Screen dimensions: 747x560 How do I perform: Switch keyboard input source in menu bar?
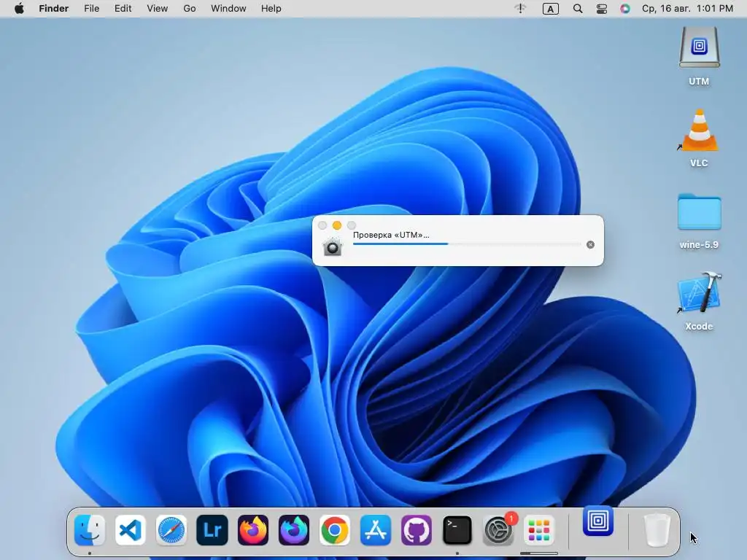click(551, 9)
